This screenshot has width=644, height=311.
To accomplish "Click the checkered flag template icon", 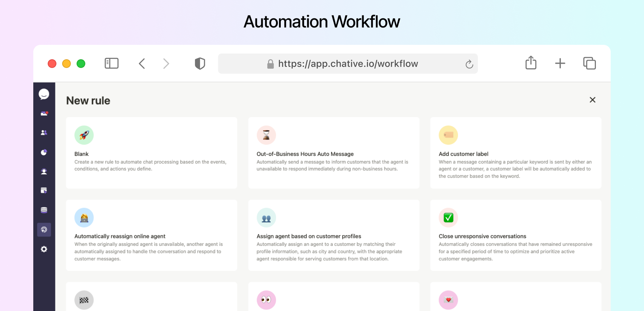I will tap(84, 300).
